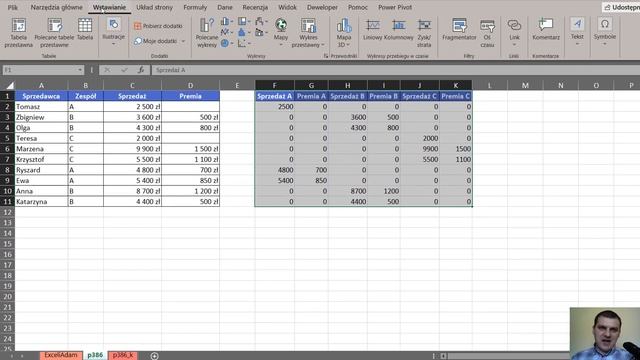
Task: Open Moje dodatki
Action: (156, 41)
